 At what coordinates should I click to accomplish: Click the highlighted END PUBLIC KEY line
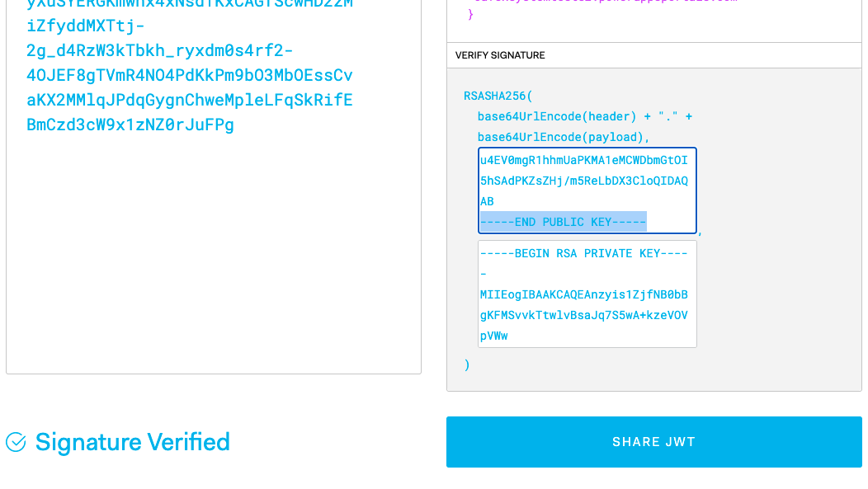pyautogui.click(x=563, y=222)
